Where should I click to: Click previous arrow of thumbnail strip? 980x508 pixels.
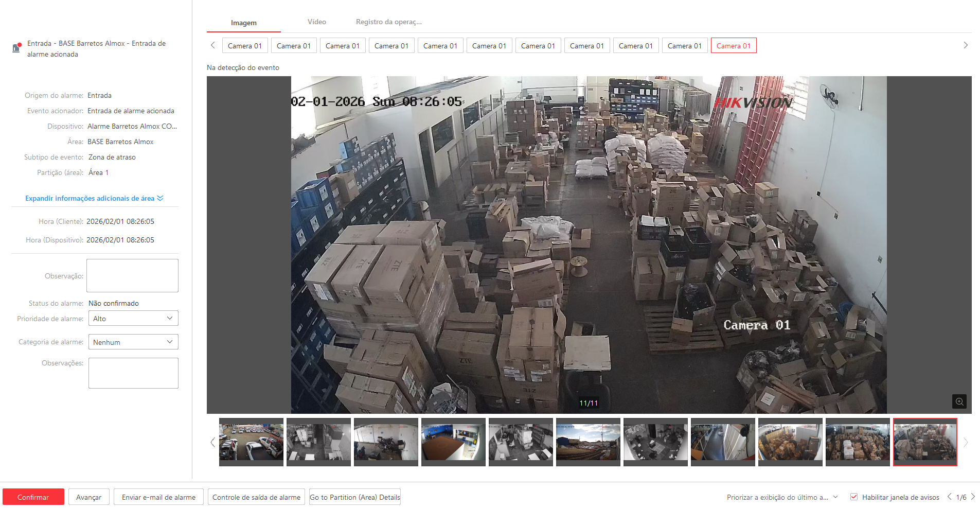coord(212,442)
